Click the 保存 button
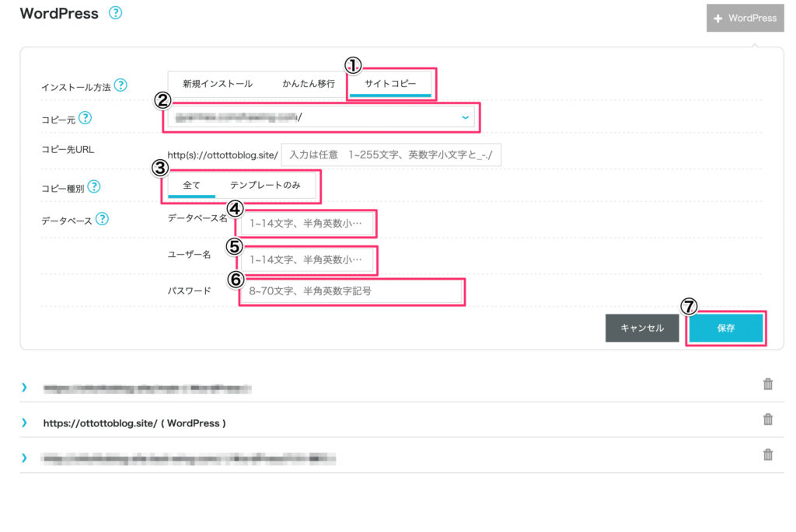The image size is (796, 532). [x=726, y=328]
